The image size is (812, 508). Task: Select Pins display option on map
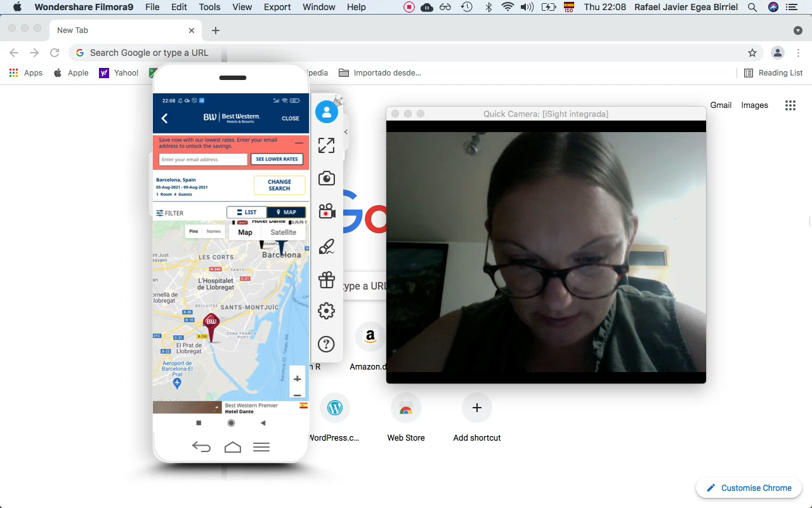click(193, 232)
